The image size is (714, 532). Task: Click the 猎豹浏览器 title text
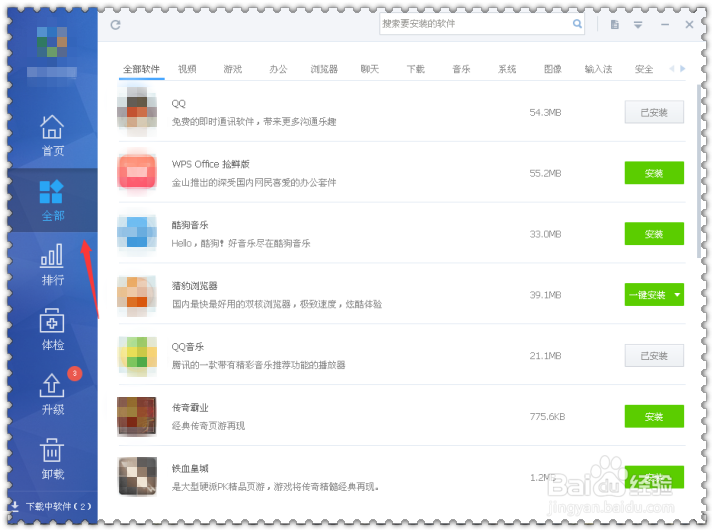pos(194,286)
